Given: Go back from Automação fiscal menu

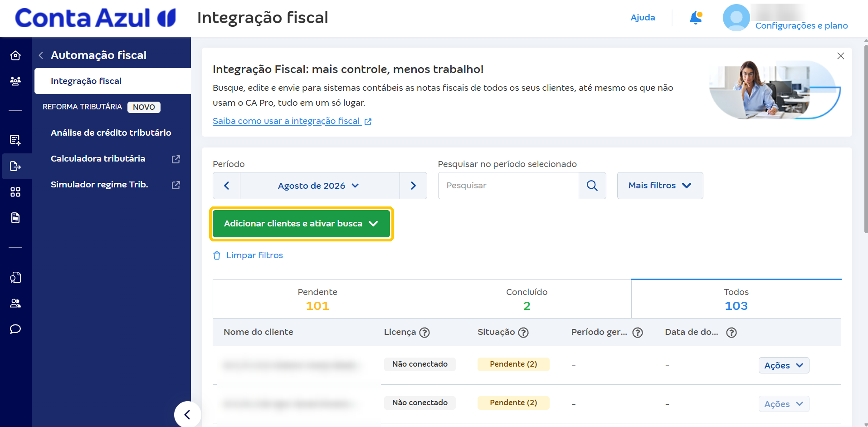Looking at the screenshot, I should [41, 55].
